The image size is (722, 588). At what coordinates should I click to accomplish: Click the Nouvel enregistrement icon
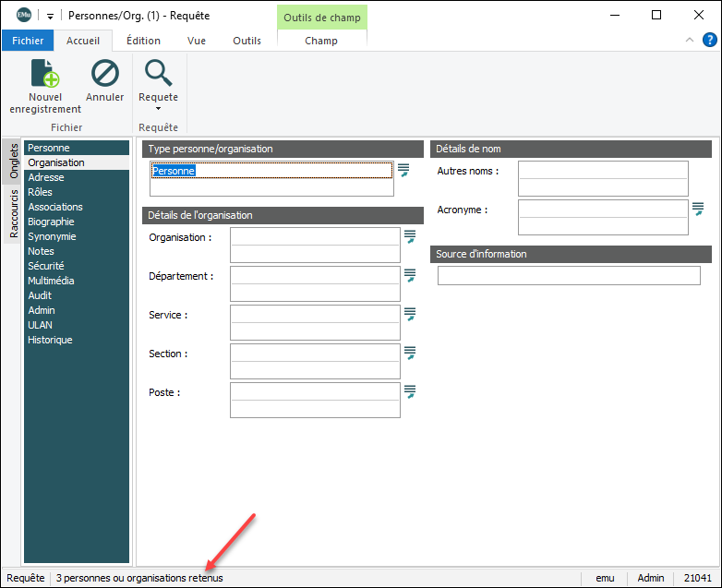click(45, 74)
